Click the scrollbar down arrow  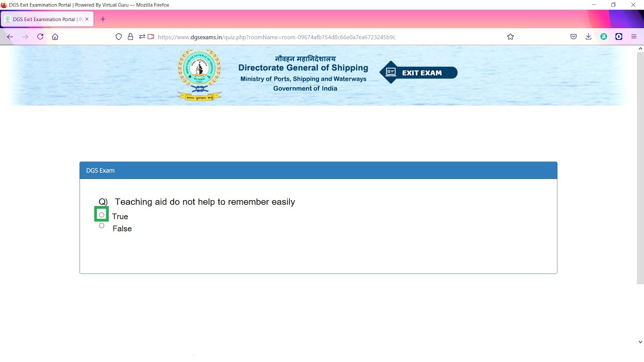coord(640,342)
